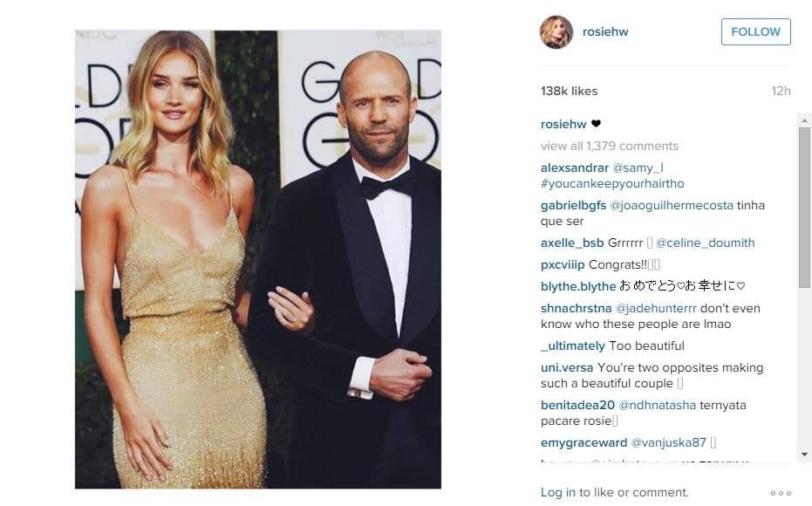The image size is (812, 506).
Task: Visit blythe.blythe commenter profile
Action: [x=578, y=286]
